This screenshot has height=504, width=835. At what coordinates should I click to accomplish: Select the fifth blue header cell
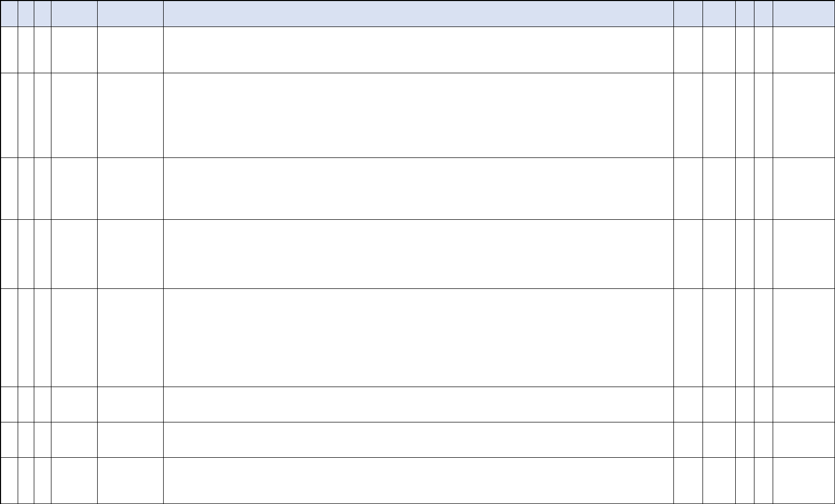[x=130, y=14]
